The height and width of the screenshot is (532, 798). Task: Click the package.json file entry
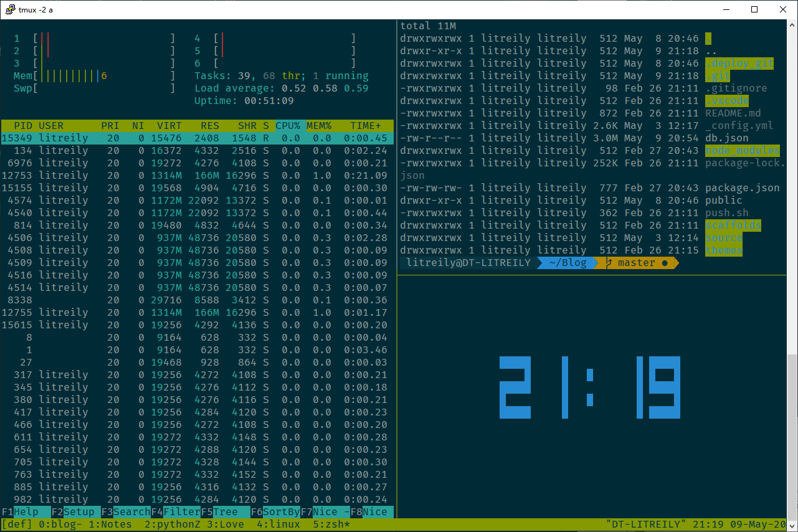743,188
